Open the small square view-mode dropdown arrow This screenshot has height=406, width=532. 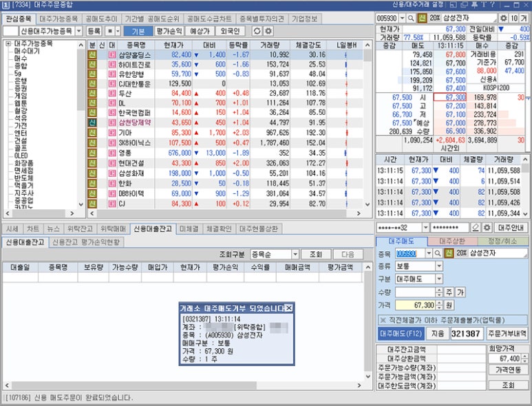[118, 31]
